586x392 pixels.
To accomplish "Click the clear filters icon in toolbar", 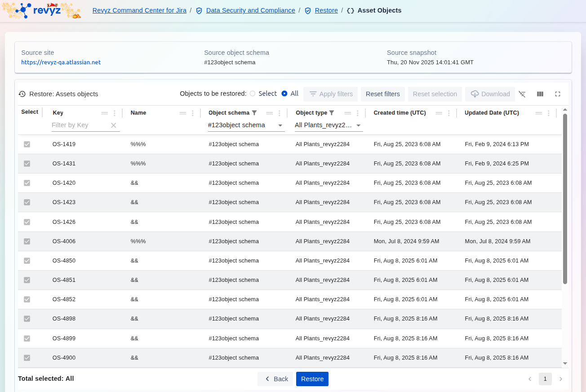I will (522, 94).
